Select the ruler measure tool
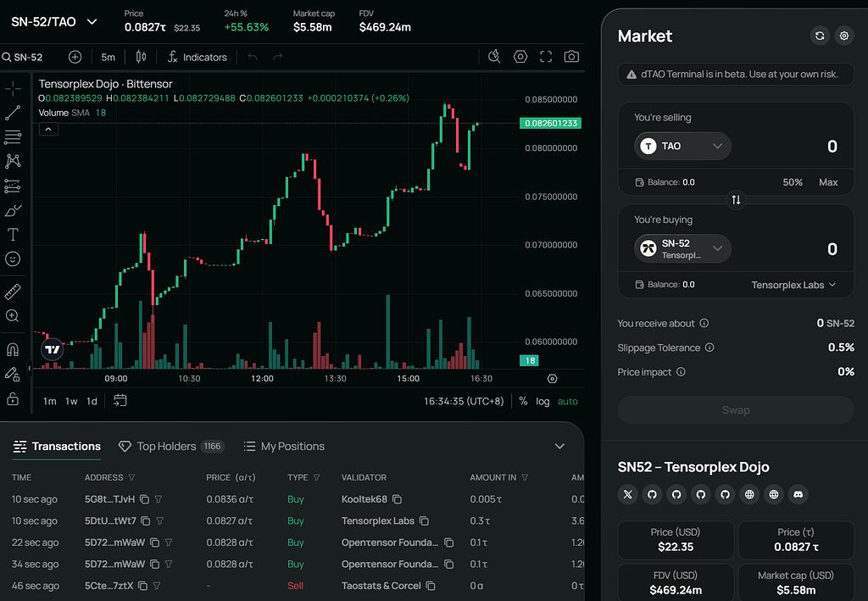Viewport: 868px width, 601px height. pos(13,291)
